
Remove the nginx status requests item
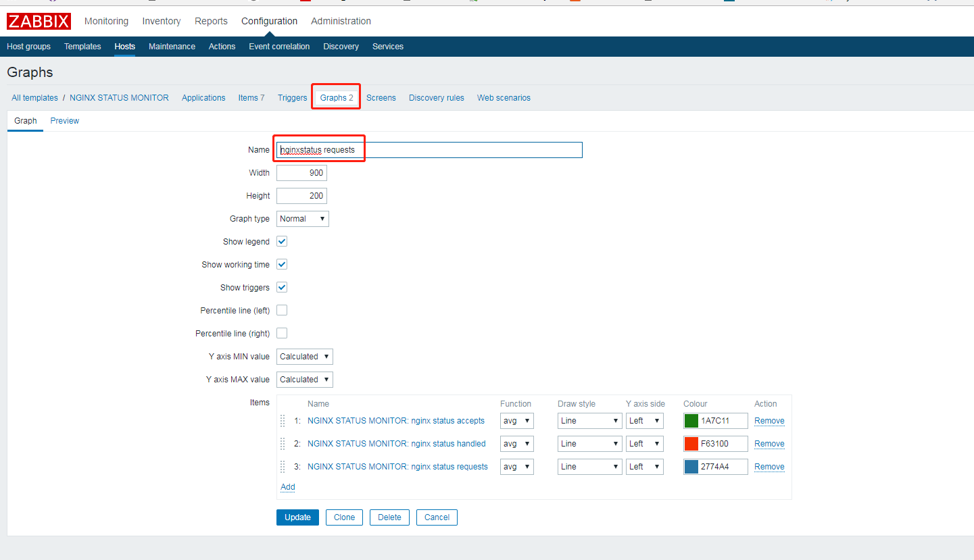[769, 467]
